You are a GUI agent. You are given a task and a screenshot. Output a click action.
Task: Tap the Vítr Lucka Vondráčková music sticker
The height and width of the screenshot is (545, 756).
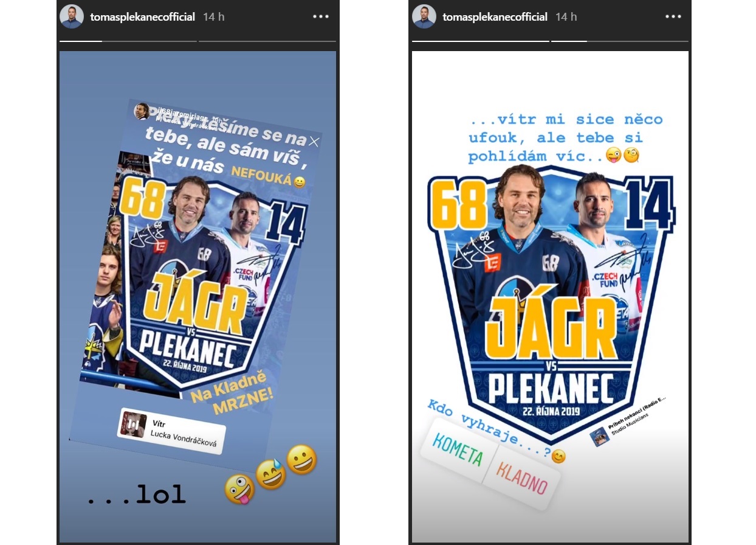click(172, 431)
